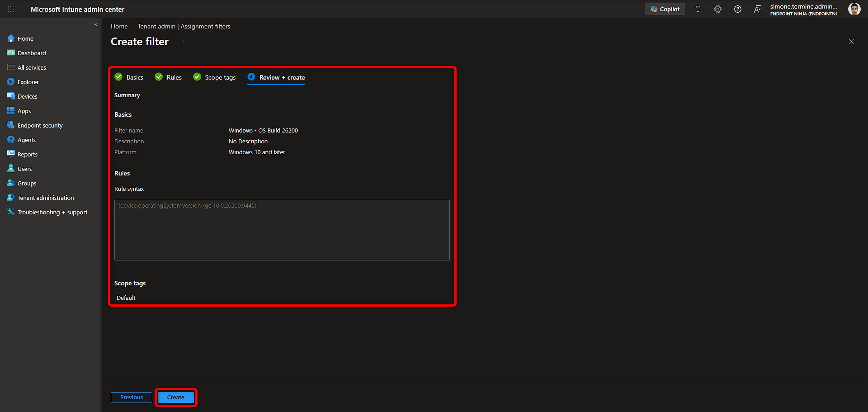Close the Create filter pane
The width and height of the screenshot is (868, 412).
coord(852,42)
